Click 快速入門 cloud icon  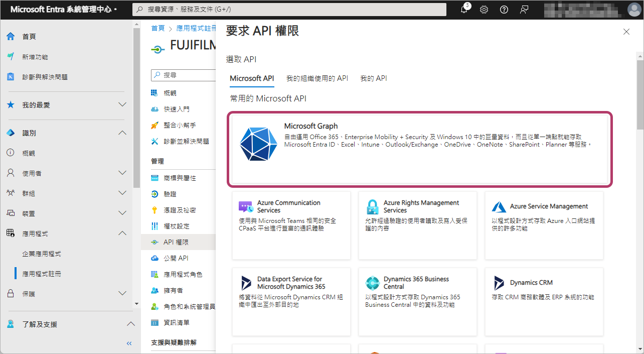pyautogui.click(x=154, y=109)
